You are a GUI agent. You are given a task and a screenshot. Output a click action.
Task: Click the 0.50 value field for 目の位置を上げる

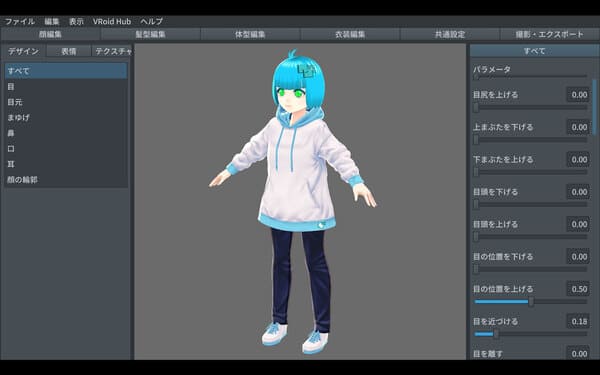(578, 289)
